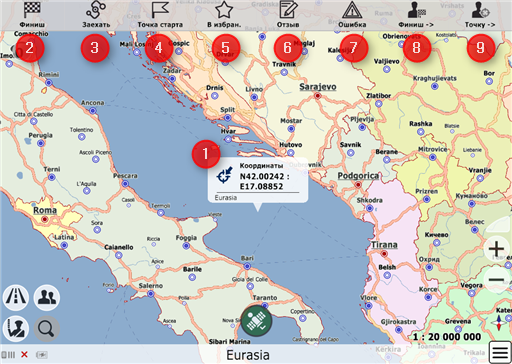Tap the green GPS satellite button
Image resolution: width=512 pixels, height=364 pixels.
tap(256, 321)
